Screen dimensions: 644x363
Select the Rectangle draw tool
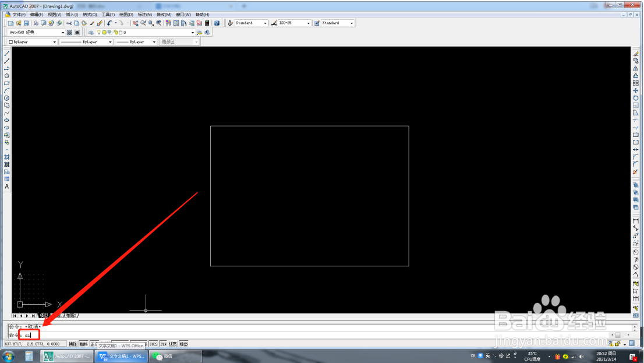6,83
